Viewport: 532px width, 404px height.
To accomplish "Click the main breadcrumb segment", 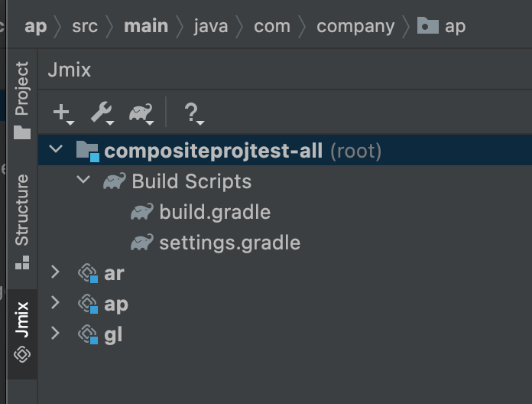I will (x=146, y=26).
